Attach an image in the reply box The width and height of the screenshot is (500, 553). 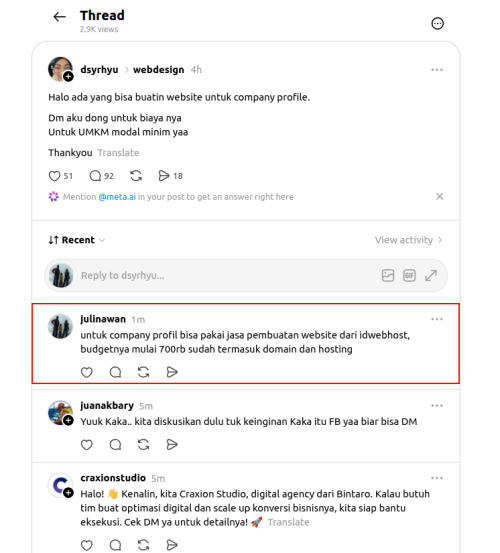(x=388, y=275)
